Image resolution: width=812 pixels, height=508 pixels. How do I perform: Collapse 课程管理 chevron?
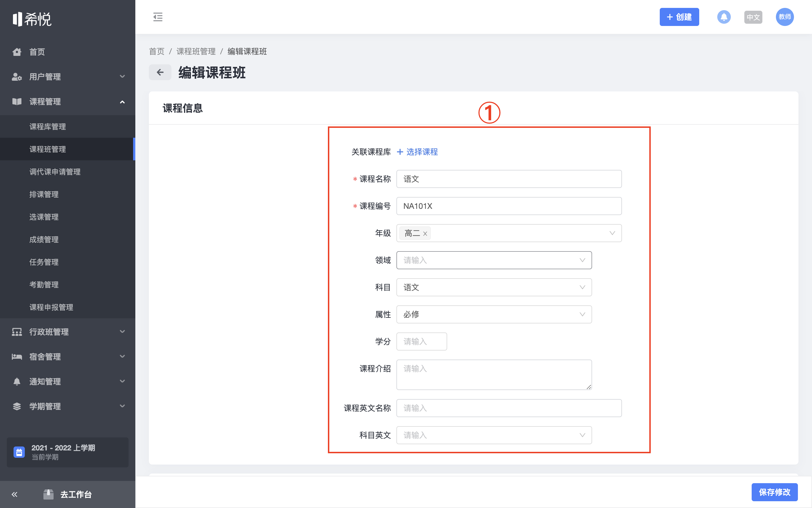(122, 102)
